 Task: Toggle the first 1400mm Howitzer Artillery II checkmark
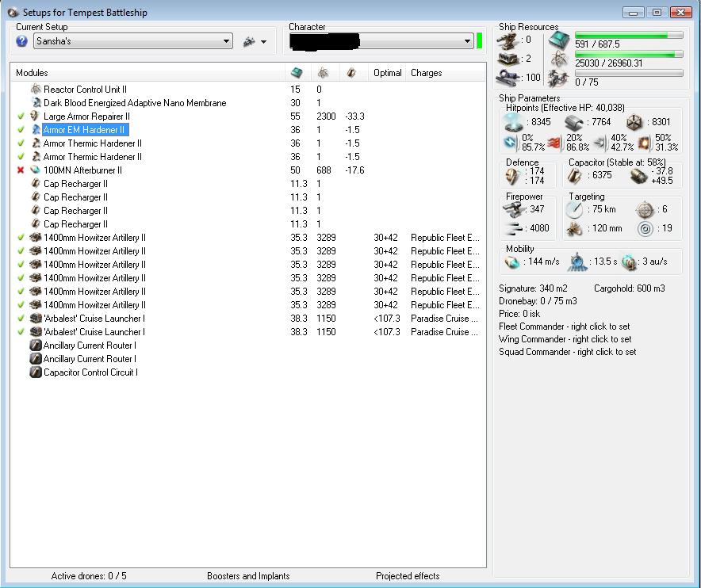tap(21, 238)
